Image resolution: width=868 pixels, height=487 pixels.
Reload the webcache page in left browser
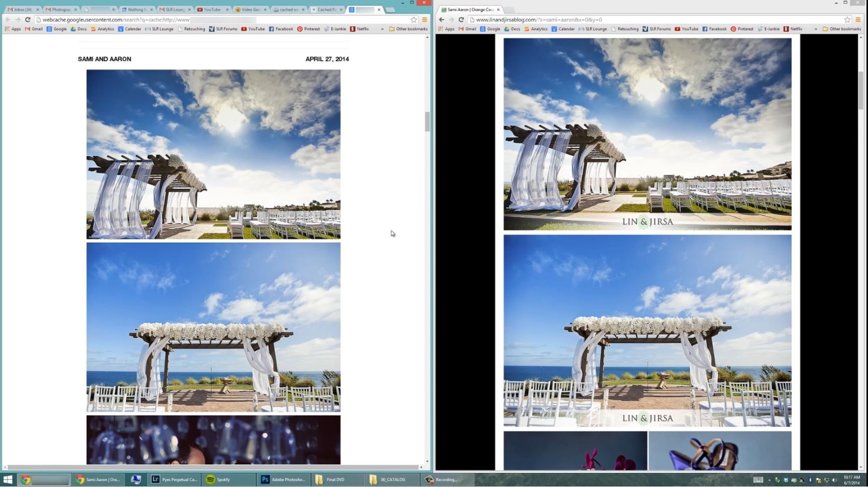(x=27, y=20)
